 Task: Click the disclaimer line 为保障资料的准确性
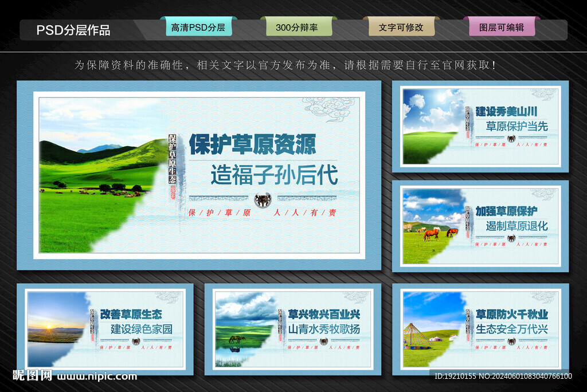(x=285, y=65)
